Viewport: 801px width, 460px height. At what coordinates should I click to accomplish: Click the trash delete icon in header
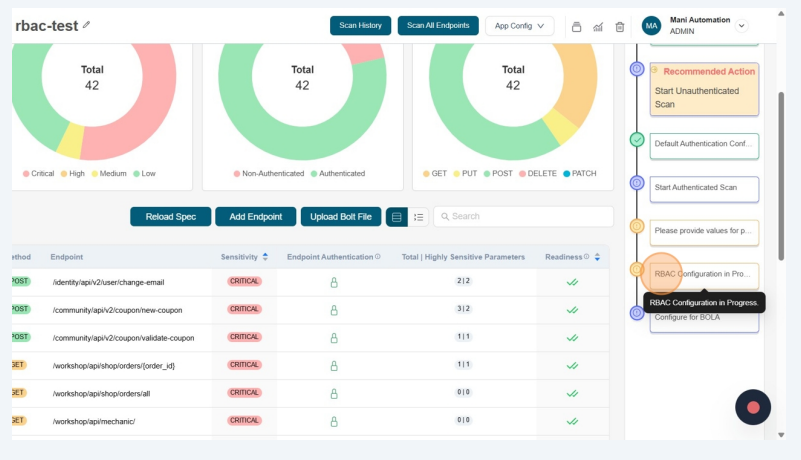620,27
